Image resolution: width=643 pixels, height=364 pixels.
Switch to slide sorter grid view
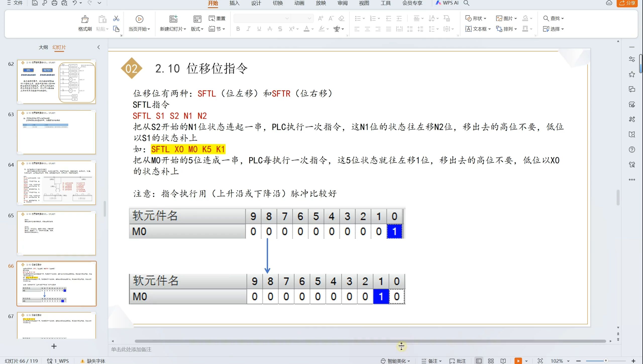[491, 361]
